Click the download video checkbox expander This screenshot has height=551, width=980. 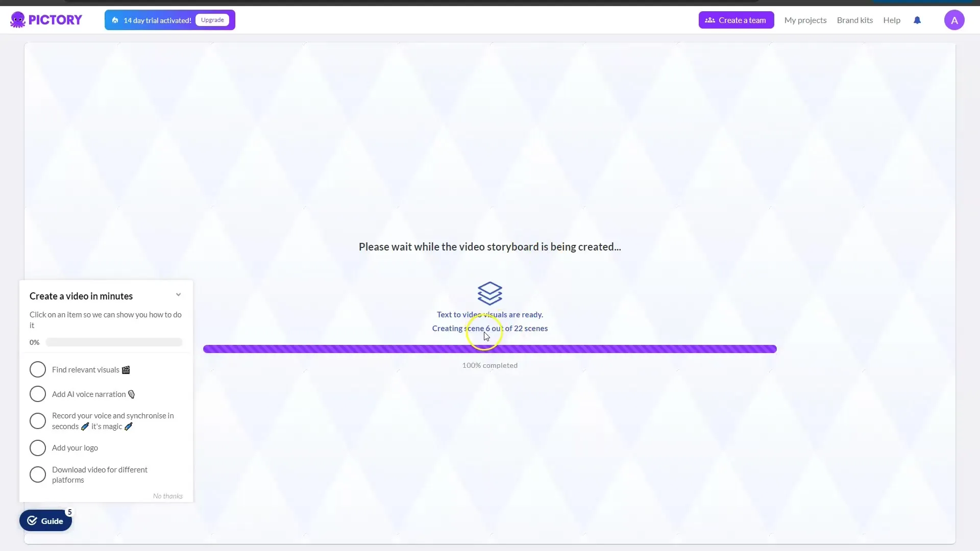[38, 474]
